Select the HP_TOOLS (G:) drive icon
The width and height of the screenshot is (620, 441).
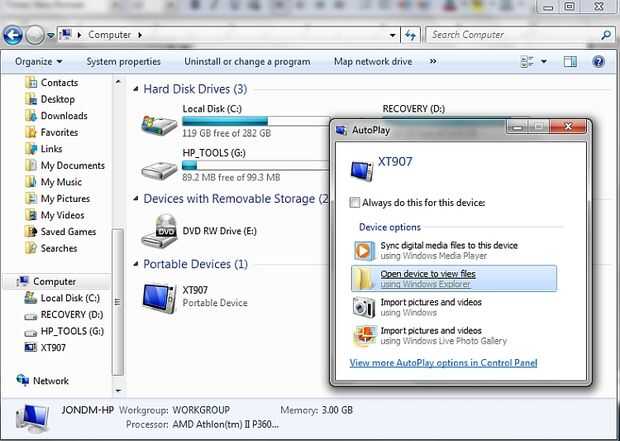click(x=159, y=170)
